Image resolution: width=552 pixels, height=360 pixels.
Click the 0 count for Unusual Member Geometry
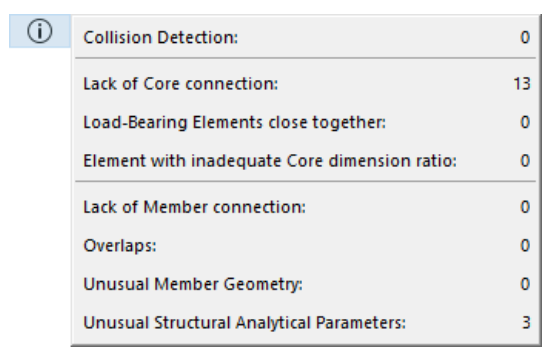525,284
